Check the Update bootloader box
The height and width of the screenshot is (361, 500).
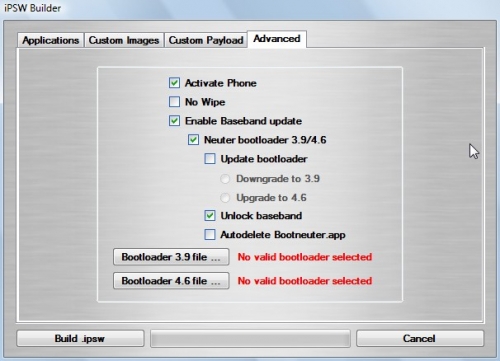click(x=210, y=159)
